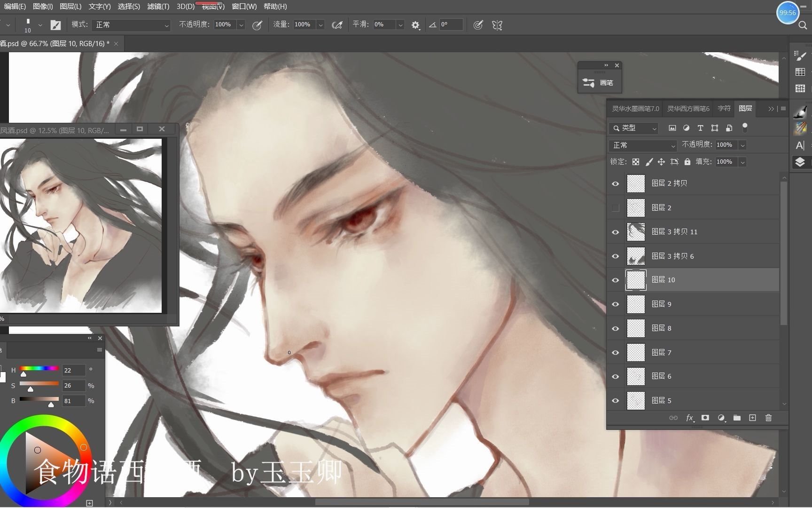Image resolution: width=812 pixels, height=508 pixels.
Task: Add layer style fx button
Action: coord(689,418)
